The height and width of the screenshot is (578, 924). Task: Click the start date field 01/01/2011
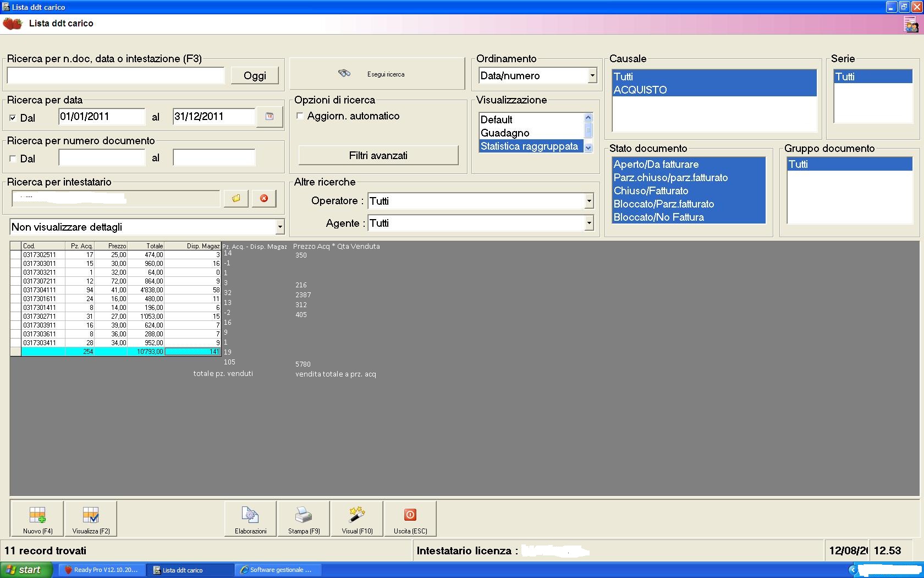pos(102,116)
